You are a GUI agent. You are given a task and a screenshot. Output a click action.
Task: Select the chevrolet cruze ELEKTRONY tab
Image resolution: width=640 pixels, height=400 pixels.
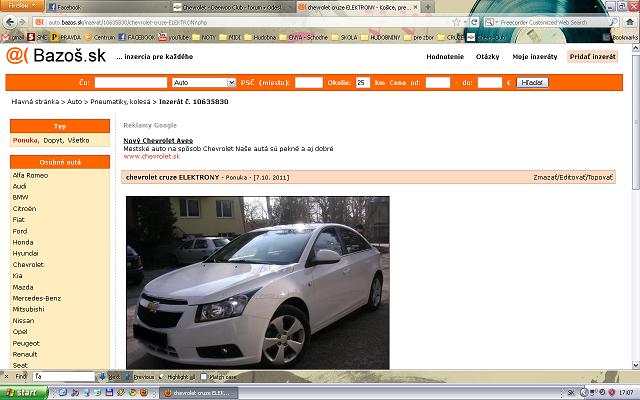click(x=358, y=7)
